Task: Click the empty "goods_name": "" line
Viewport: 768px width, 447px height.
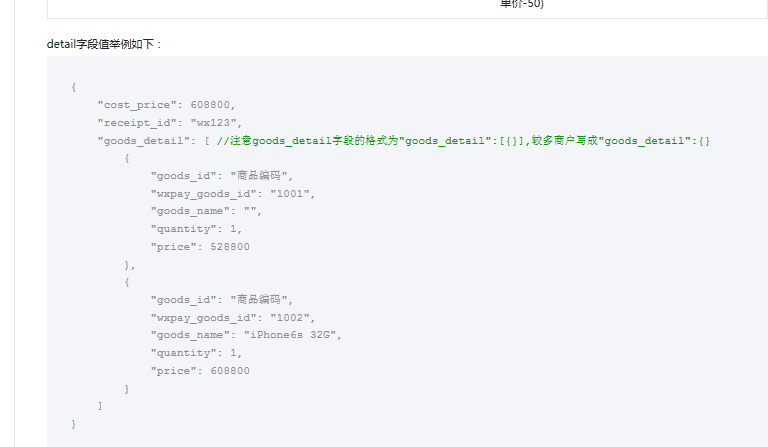Action: click(206, 211)
